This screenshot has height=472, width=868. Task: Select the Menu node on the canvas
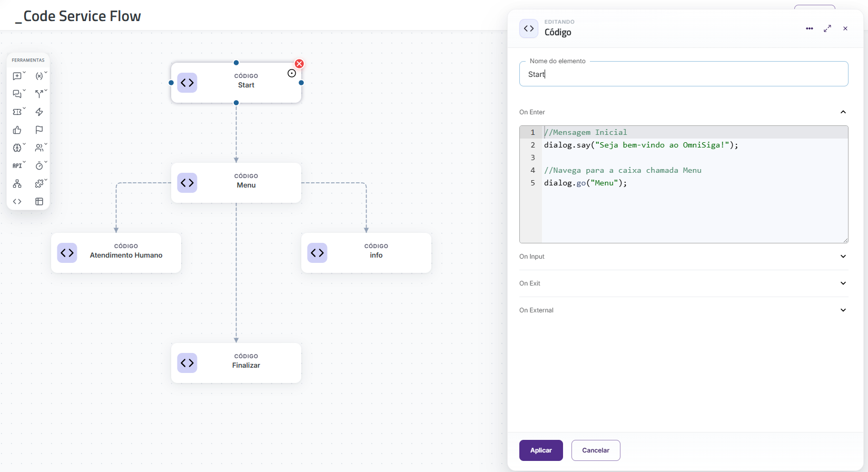point(236,183)
